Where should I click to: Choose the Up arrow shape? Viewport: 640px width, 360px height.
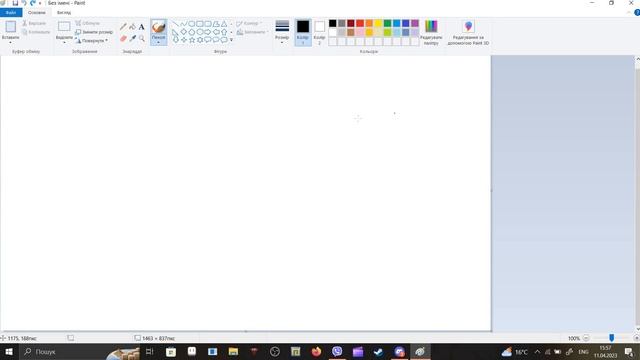224,32
